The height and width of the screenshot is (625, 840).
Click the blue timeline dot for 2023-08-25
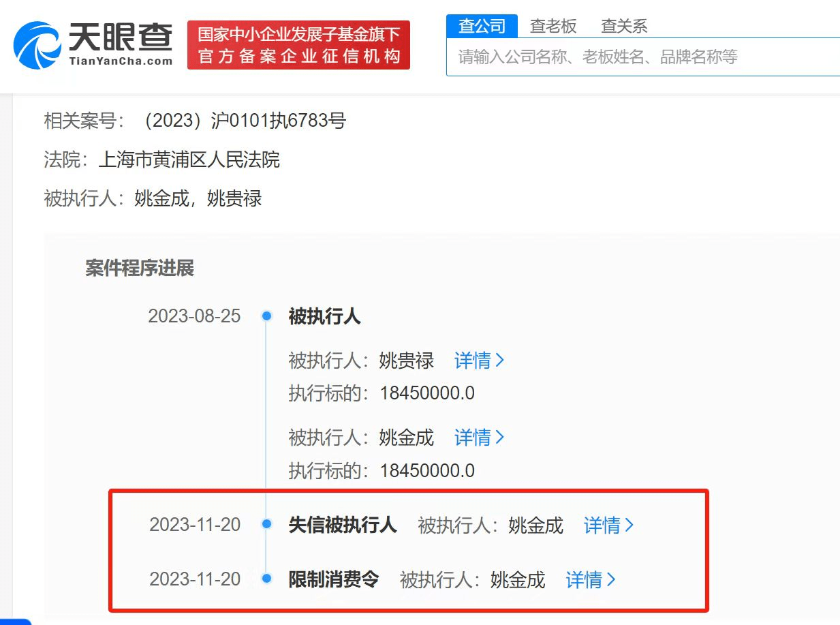pos(266,316)
